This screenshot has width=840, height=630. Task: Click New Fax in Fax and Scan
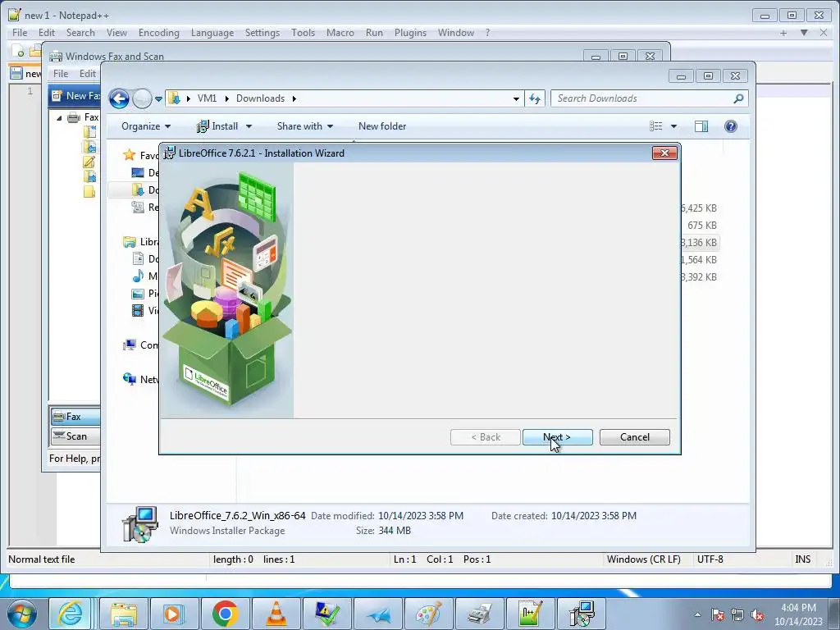pyautogui.click(x=75, y=96)
